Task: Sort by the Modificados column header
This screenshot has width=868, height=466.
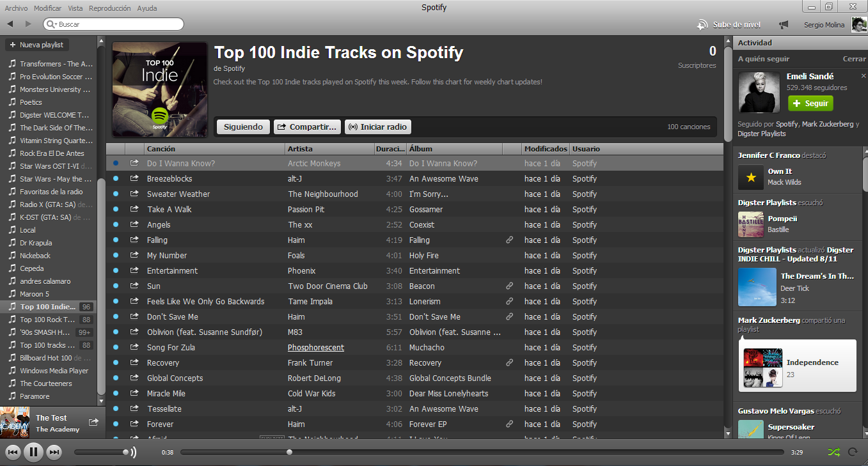Action: pos(546,149)
